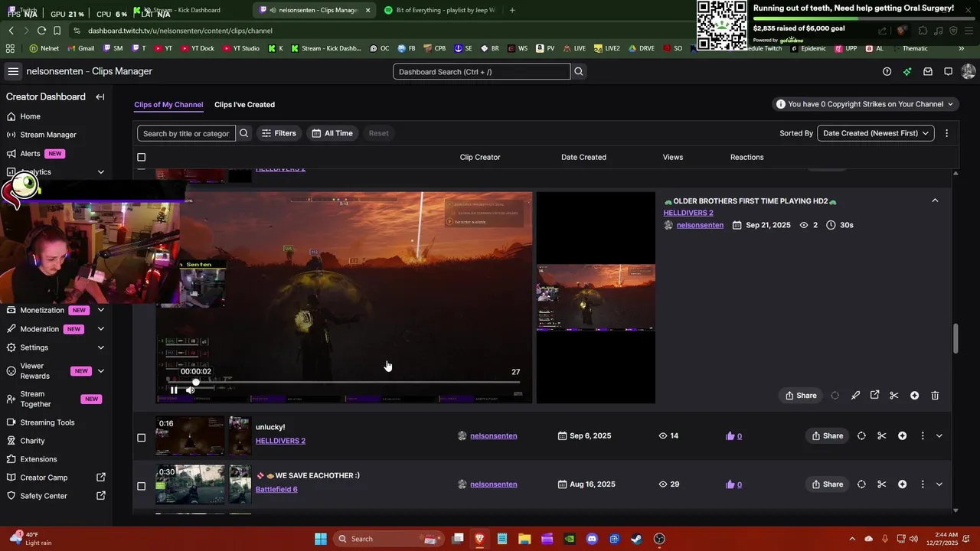Open more options in unlucky! row
980x551 pixels.
click(922, 436)
